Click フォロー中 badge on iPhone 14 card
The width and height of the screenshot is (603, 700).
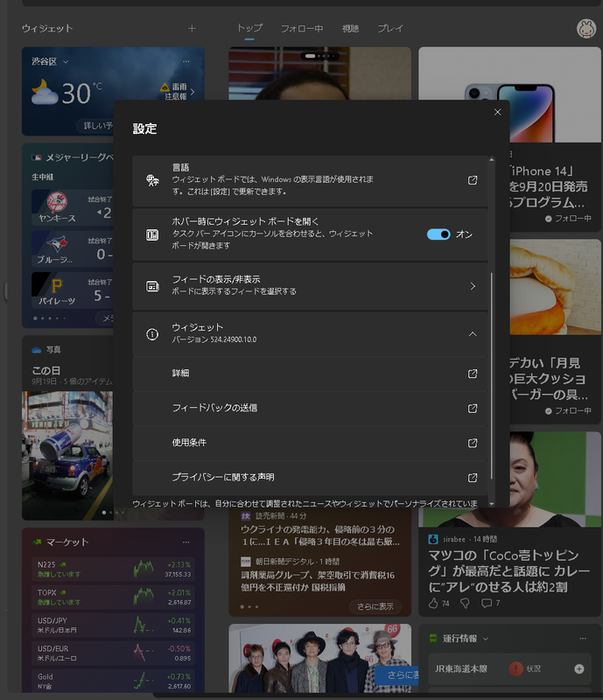[568, 219]
